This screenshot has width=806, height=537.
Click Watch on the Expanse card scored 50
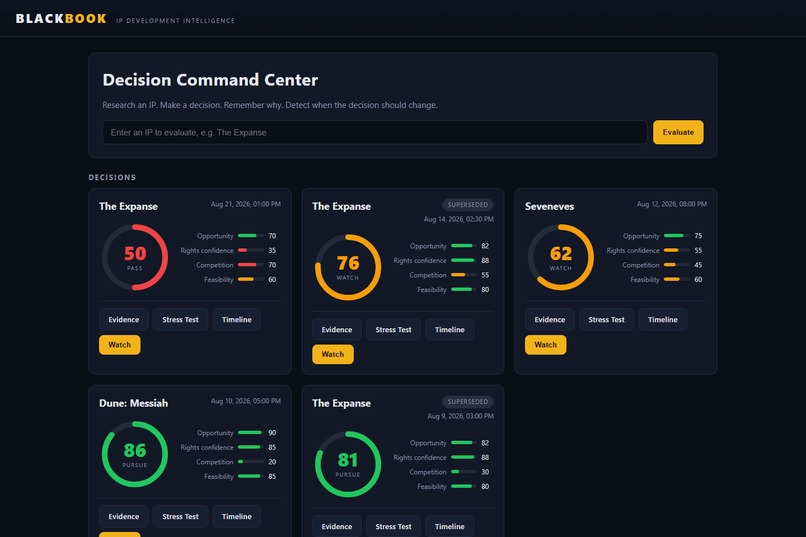119,345
